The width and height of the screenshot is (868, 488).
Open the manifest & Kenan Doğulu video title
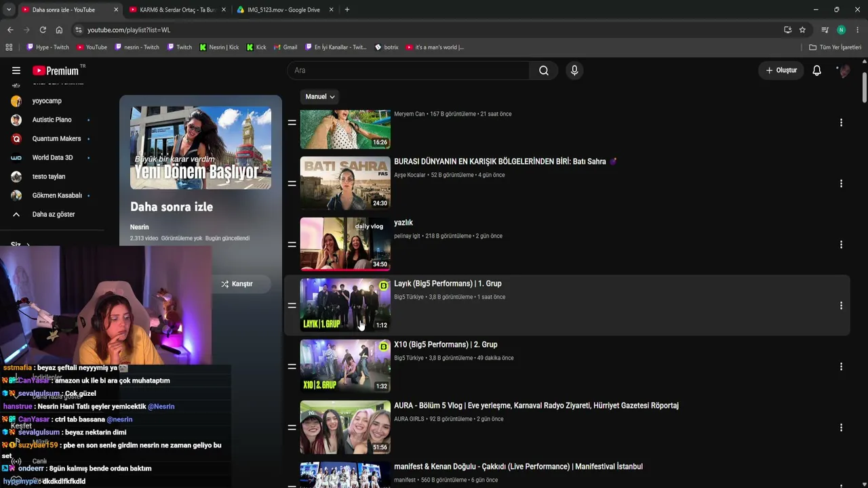pyautogui.click(x=518, y=467)
